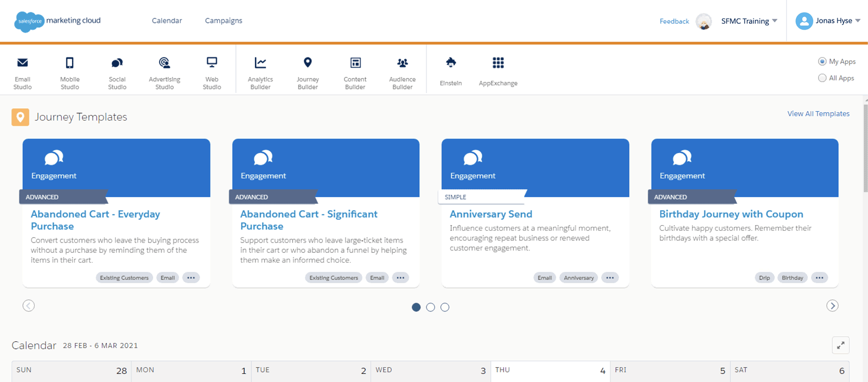The height and width of the screenshot is (382, 868).
Task: Open Abandoned Cart - Significant Purchase template
Action: click(309, 220)
